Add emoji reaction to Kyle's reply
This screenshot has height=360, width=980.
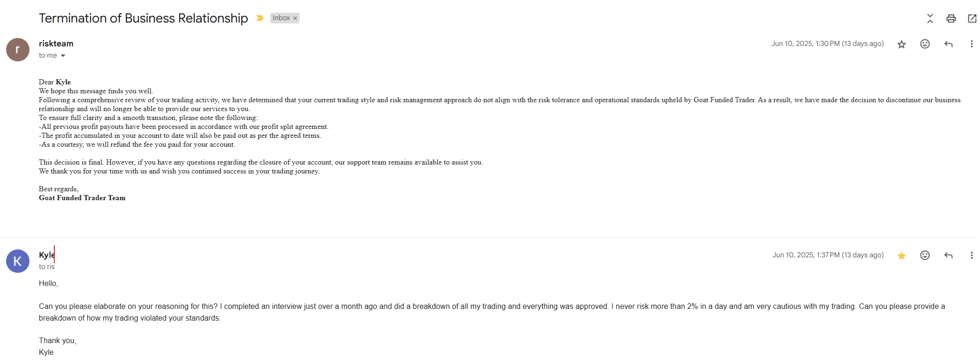point(925,255)
